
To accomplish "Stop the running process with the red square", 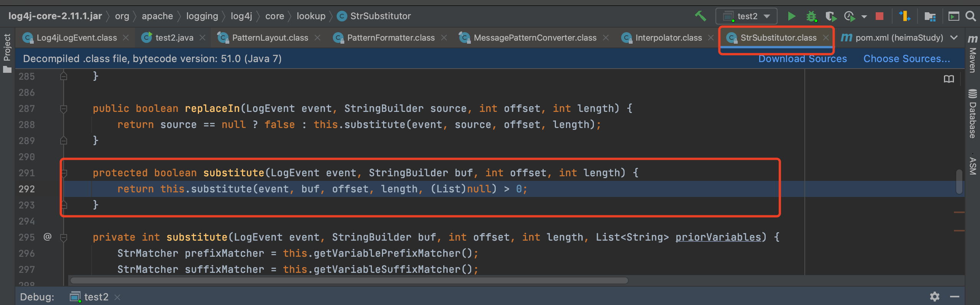I will [x=880, y=16].
